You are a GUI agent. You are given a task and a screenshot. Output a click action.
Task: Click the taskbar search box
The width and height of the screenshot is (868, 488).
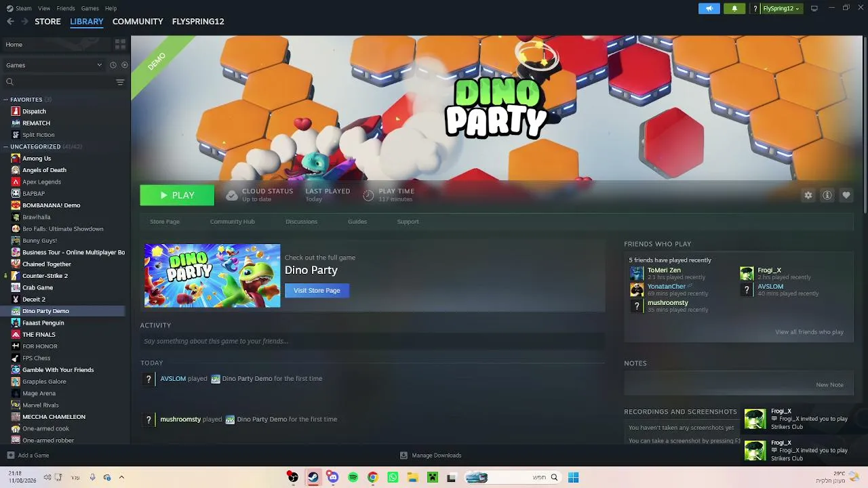(x=512, y=477)
